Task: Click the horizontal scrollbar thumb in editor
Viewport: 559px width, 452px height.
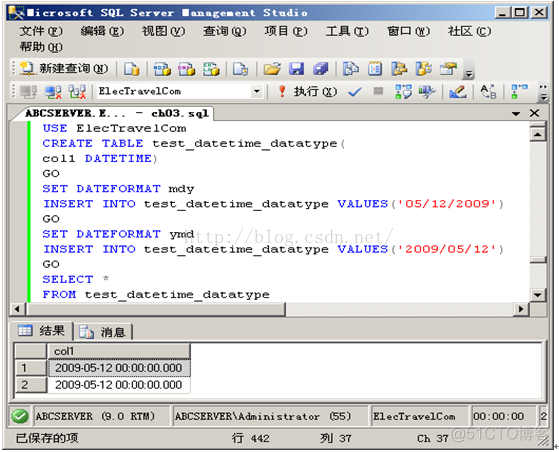Action: click(156, 309)
